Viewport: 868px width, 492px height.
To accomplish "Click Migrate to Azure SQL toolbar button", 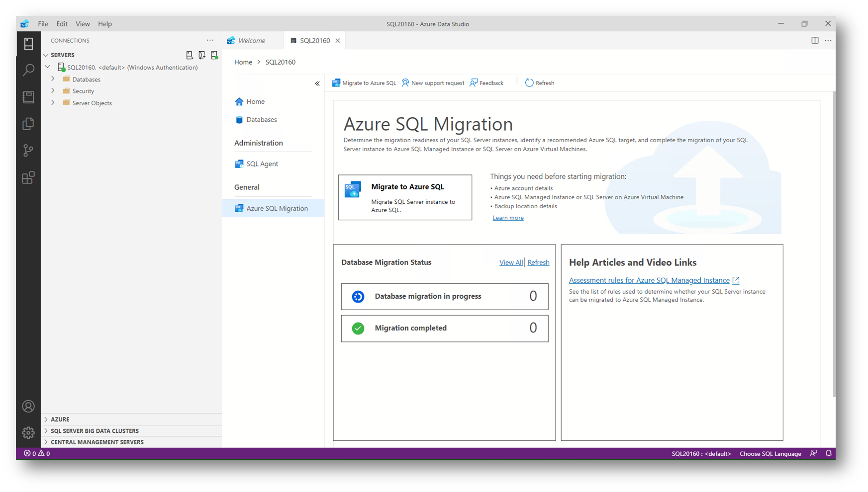I will point(364,83).
